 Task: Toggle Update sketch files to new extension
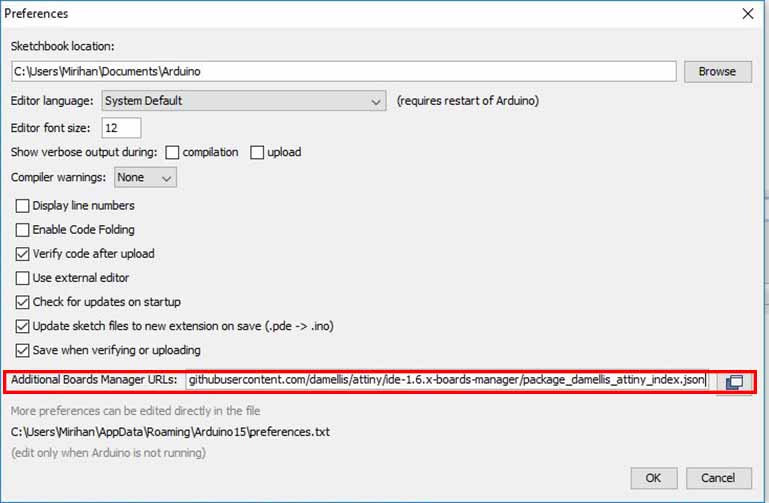click(23, 326)
